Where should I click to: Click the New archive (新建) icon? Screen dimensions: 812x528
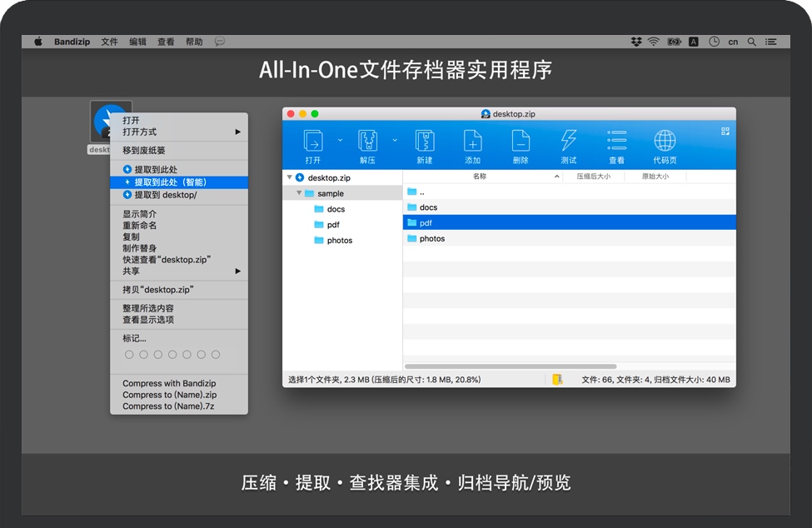(x=425, y=141)
